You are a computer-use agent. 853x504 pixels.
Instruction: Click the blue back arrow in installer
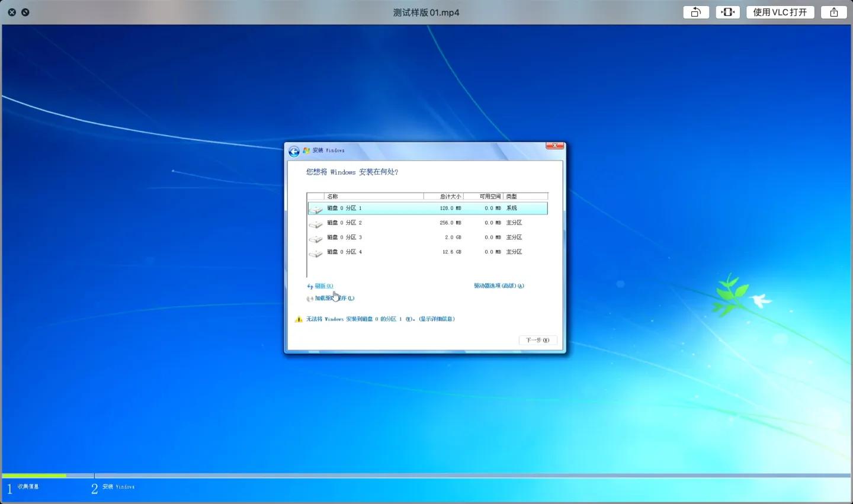click(294, 152)
